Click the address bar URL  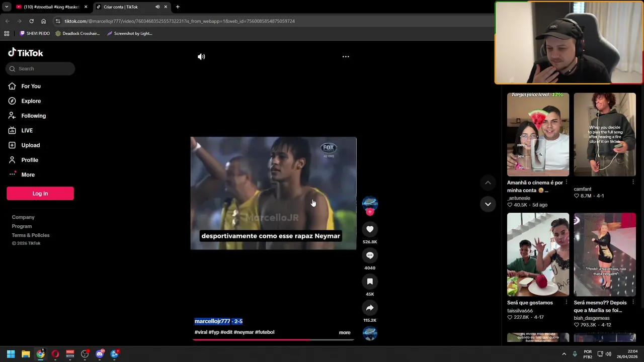[x=180, y=21]
